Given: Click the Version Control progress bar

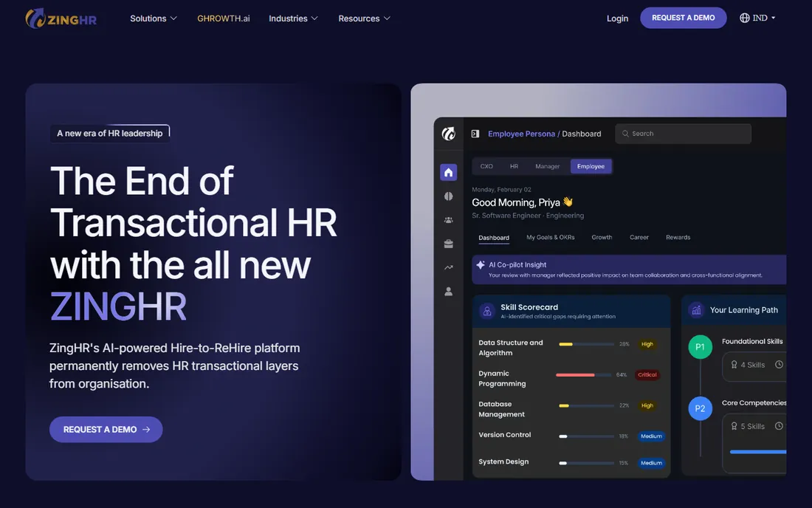Looking at the screenshot, I should (586, 436).
